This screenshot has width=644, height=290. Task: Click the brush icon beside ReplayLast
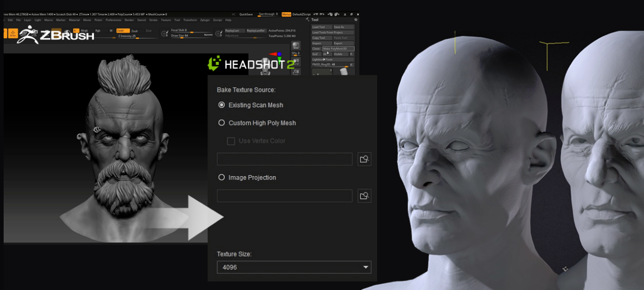click(x=218, y=33)
